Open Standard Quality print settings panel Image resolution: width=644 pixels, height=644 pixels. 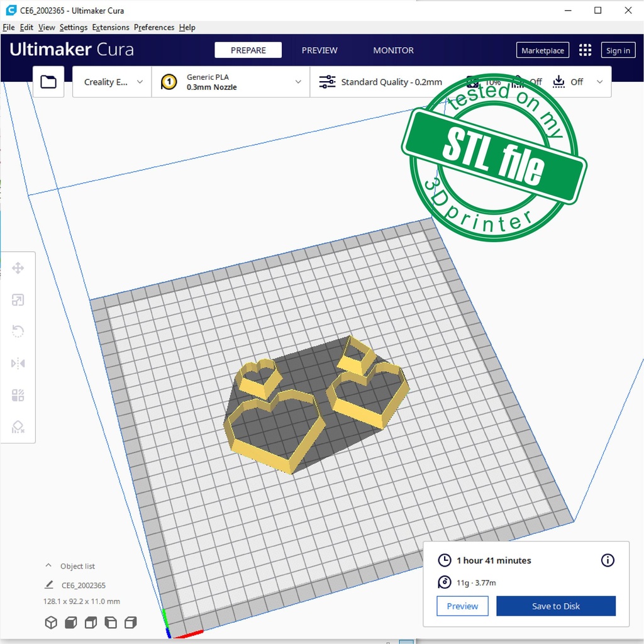390,82
